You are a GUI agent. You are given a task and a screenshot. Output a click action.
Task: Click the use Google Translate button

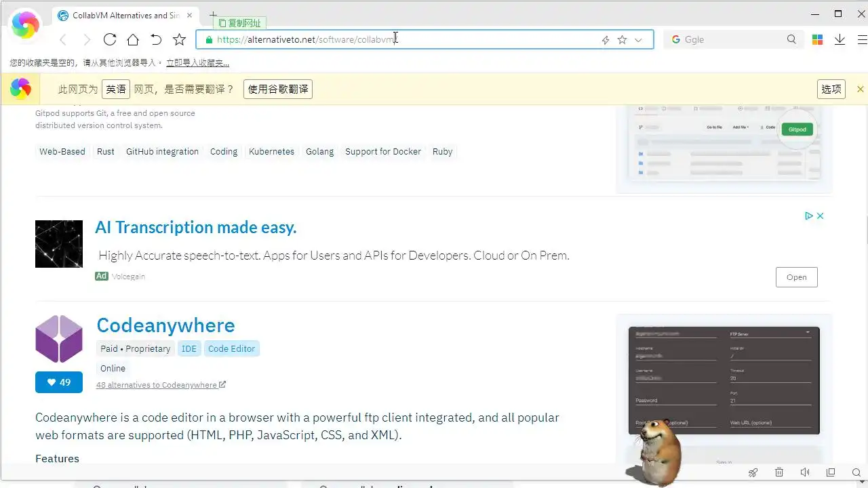point(278,89)
